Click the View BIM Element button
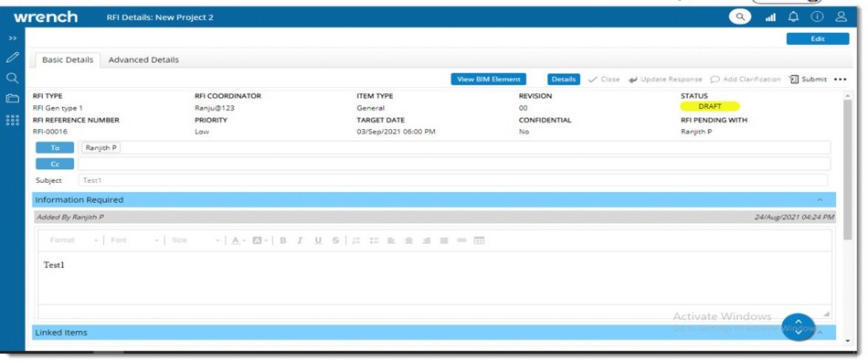Screen dimensions: 868x363 coord(488,80)
